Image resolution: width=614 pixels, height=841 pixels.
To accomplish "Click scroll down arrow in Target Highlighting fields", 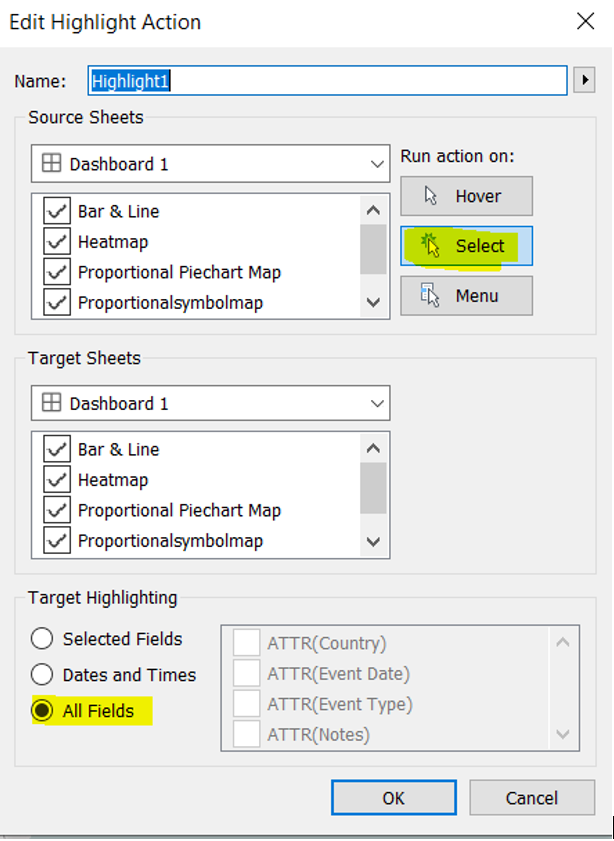I will click(x=564, y=734).
